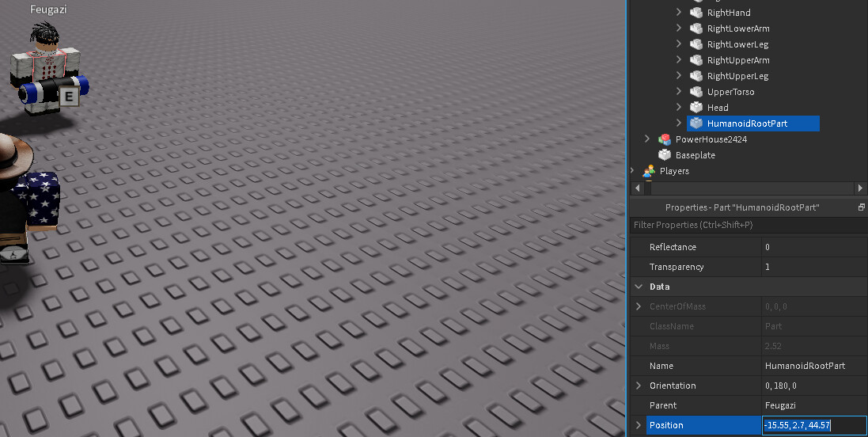Select RightHand in the Explorer
The width and height of the screenshot is (868, 437).
point(729,12)
